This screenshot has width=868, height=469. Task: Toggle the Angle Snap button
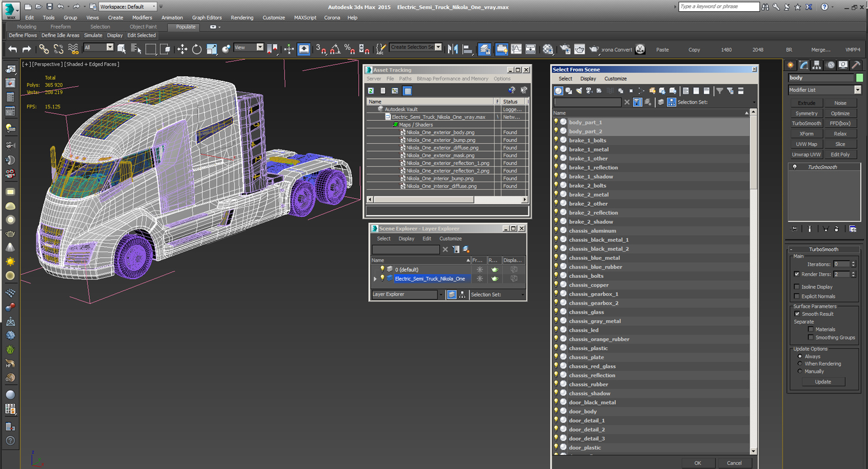[335, 49]
